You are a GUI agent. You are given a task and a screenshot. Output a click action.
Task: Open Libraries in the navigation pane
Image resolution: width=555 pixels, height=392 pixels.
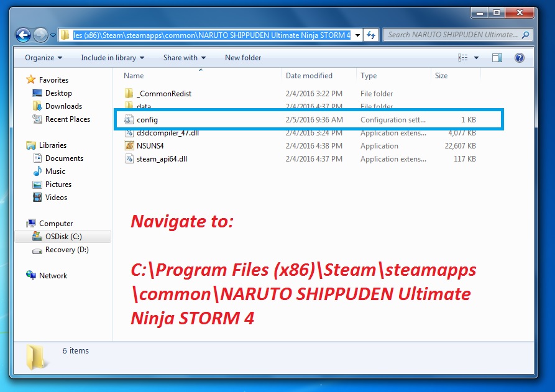53,145
